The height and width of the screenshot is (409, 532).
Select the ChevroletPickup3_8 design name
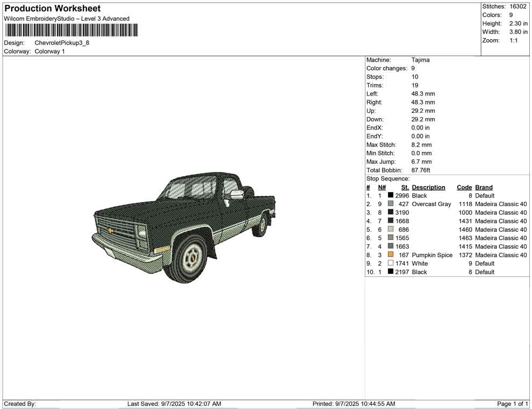coord(62,42)
